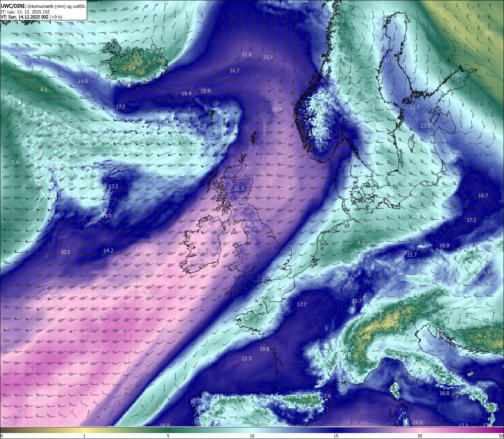Screen dimensions: 504x439
Task: Click the 5.6 value label
Action: coord(15,162)
